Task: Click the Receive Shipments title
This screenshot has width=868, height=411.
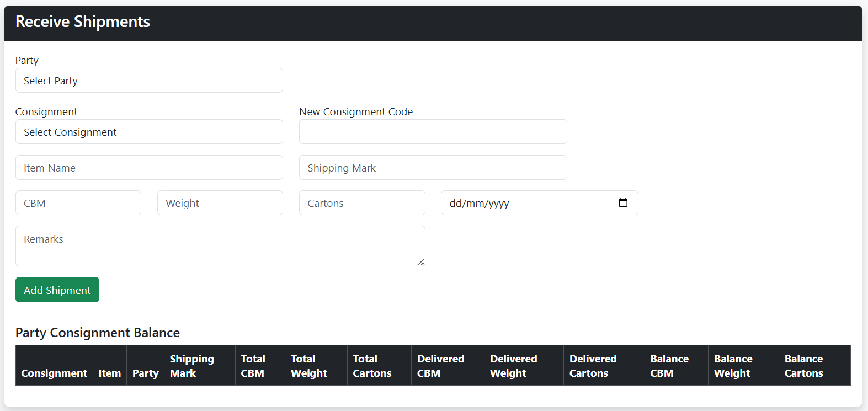Action: [83, 22]
